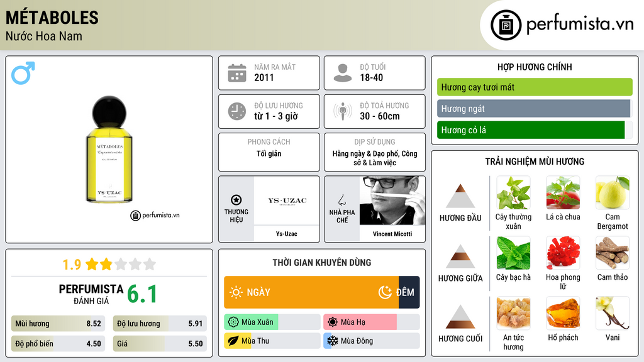Click the male gender symbol icon
The width and height of the screenshot is (644, 362).
[x=23, y=73]
